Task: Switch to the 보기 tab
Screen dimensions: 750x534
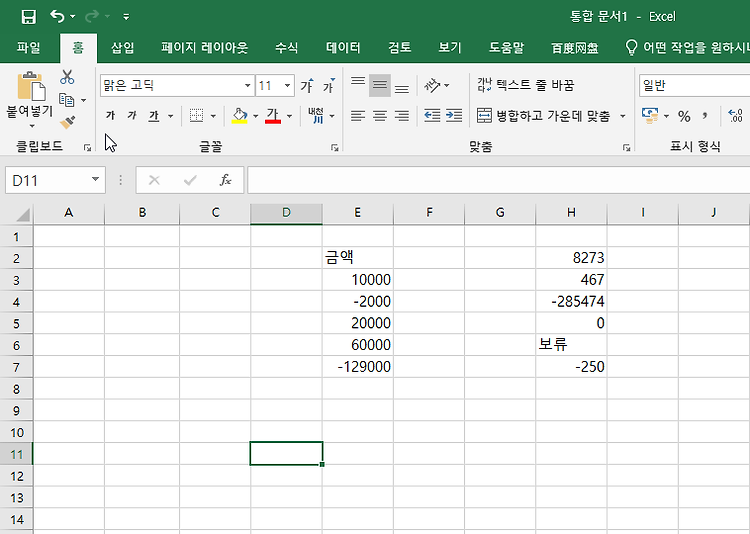Action: click(x=450, y=48)
